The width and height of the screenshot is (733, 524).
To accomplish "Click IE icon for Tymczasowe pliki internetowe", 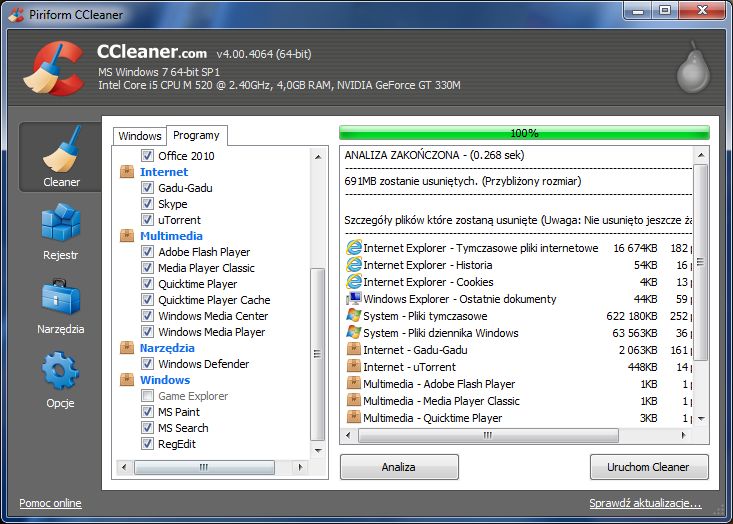I will click(x=354, y=248).
